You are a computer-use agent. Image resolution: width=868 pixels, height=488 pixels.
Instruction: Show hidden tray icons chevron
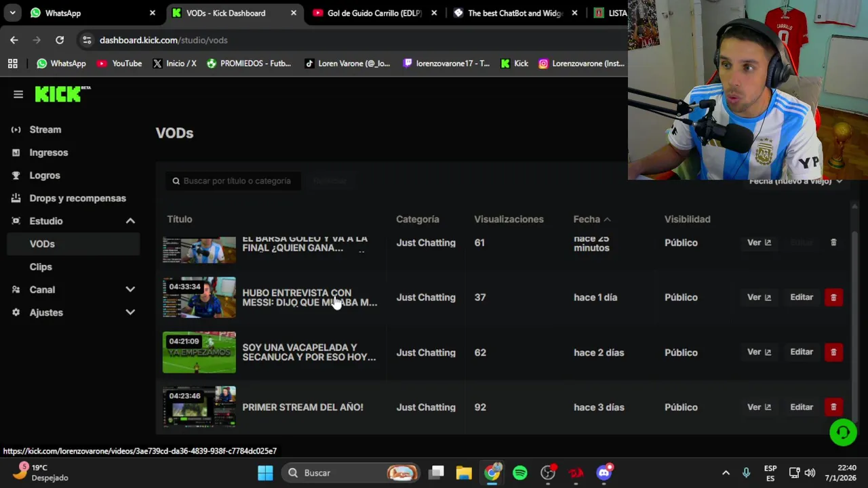726,472
